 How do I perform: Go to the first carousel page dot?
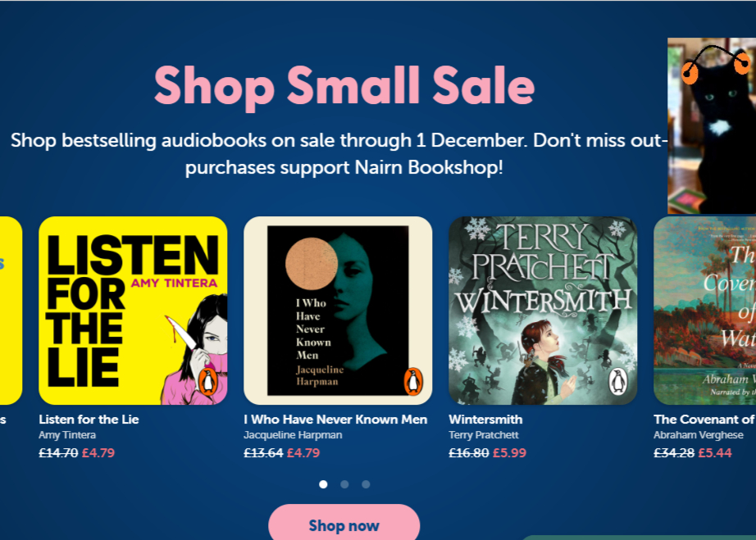point(323,484)
